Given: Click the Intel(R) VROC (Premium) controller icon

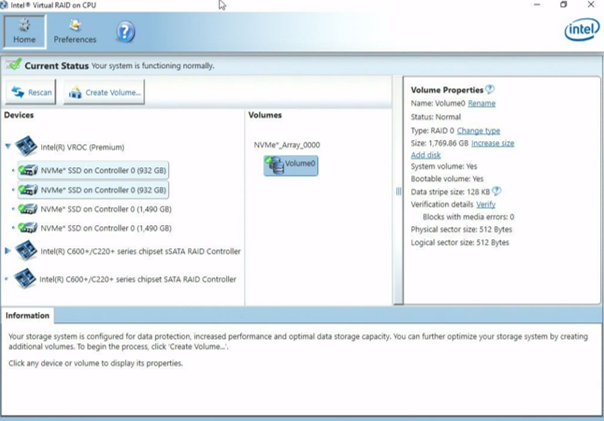Looking at the screenshot, I should 26,146.
